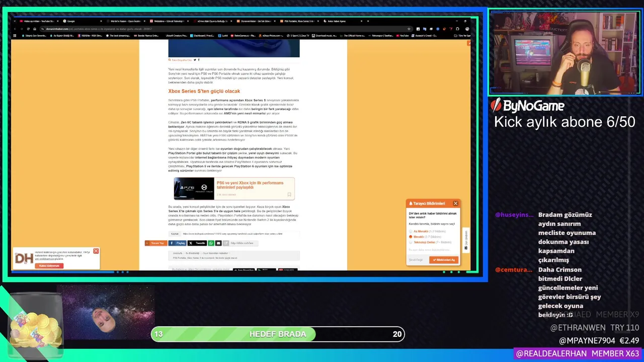Open the PS6 related article thumbnail
Viewport: 644px width, 362px height.
[194, 189]
